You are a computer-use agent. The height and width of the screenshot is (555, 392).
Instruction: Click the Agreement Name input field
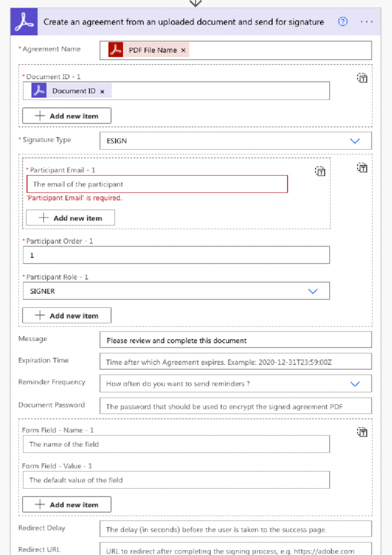tap(236, 50)
